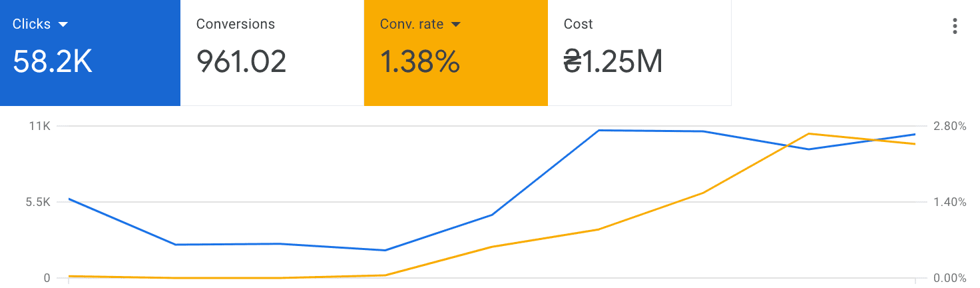Click the 1.38% conversion rate value
980x288 pixels.
click(x=419, y=62)
